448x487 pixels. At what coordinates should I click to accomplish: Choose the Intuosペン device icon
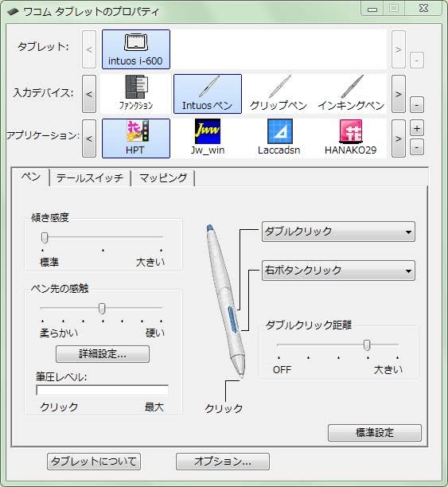[207, 94]
